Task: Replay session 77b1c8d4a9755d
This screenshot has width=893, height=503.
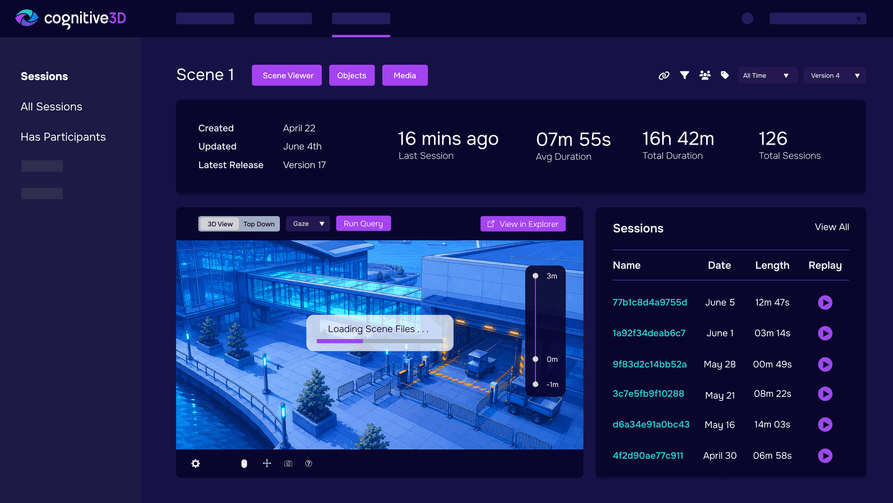Action: (825, 302)
